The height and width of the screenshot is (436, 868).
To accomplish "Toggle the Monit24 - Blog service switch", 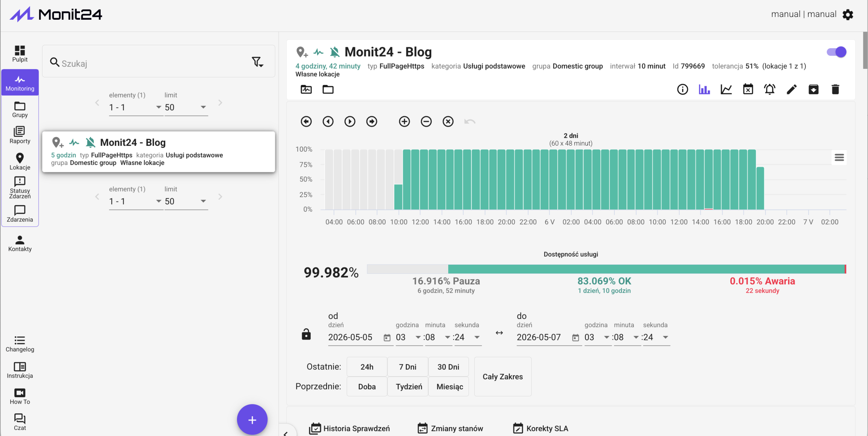I will tap(836, 52).
